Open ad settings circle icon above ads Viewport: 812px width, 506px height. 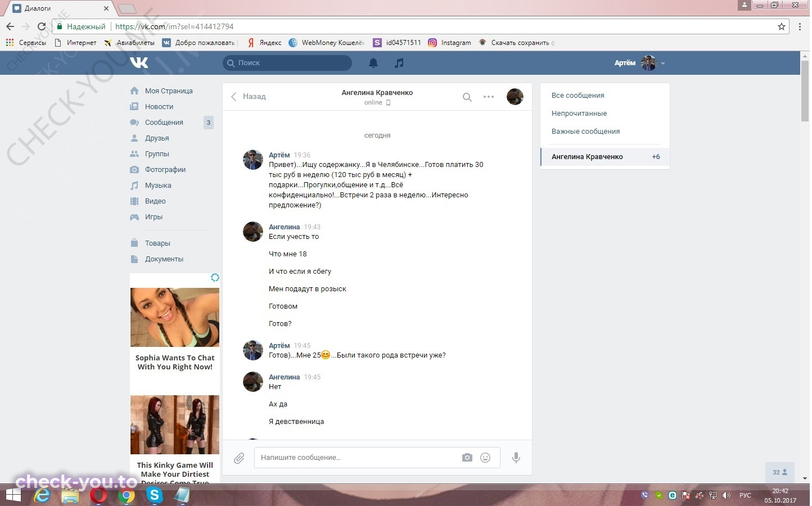pyautogui.click(x=215, y=278)
